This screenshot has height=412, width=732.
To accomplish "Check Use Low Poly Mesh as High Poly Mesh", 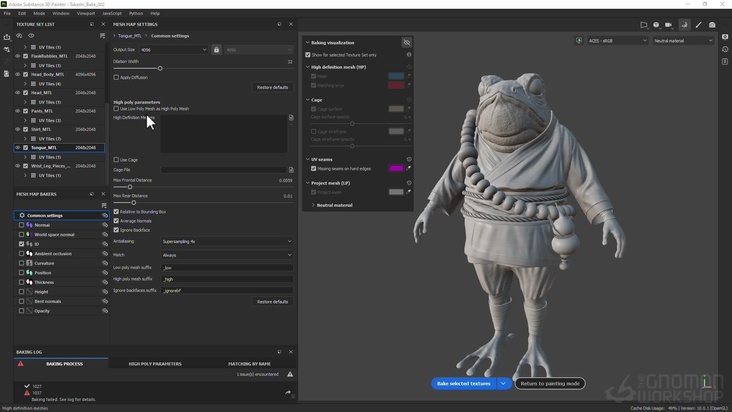I will (116, 109).
